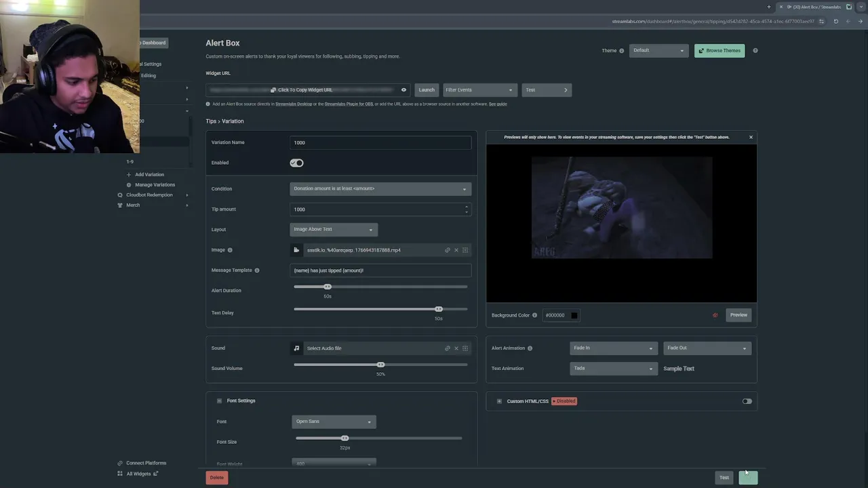Toggle the Custom HTML/CSS switch
The image size is (868, 488).
747,401
